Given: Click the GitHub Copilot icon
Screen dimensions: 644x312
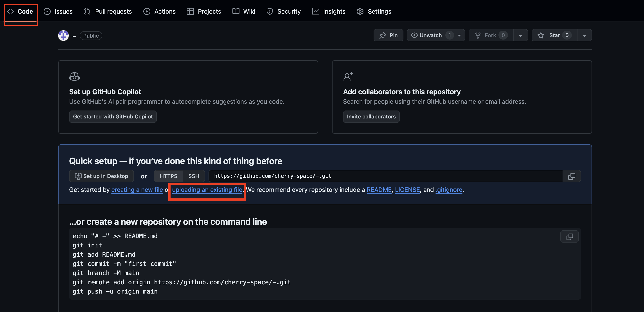Looking at the screenshot, I should [74, 76].
